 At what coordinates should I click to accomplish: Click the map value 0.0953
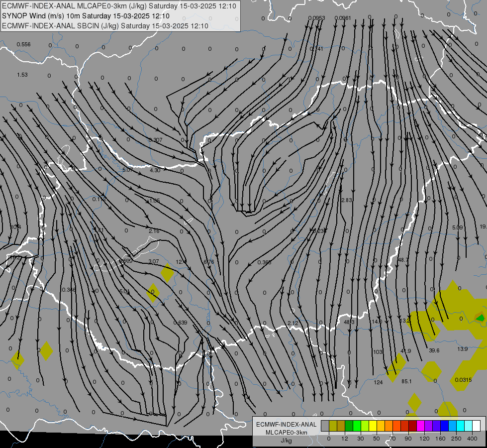tap(316, 18)
